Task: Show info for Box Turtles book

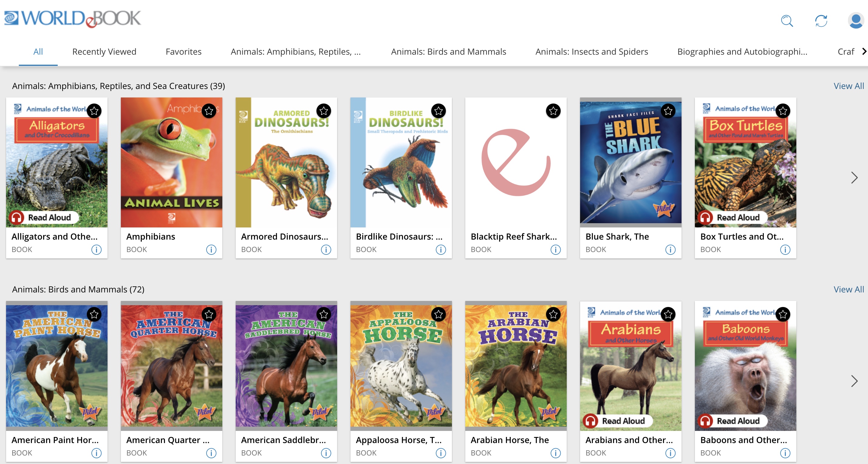Action: pyautogui.click(x=785, y=250)
